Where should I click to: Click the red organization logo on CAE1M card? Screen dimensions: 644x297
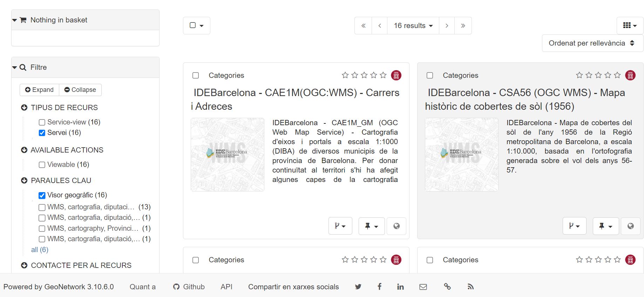(x=396, y=75)
